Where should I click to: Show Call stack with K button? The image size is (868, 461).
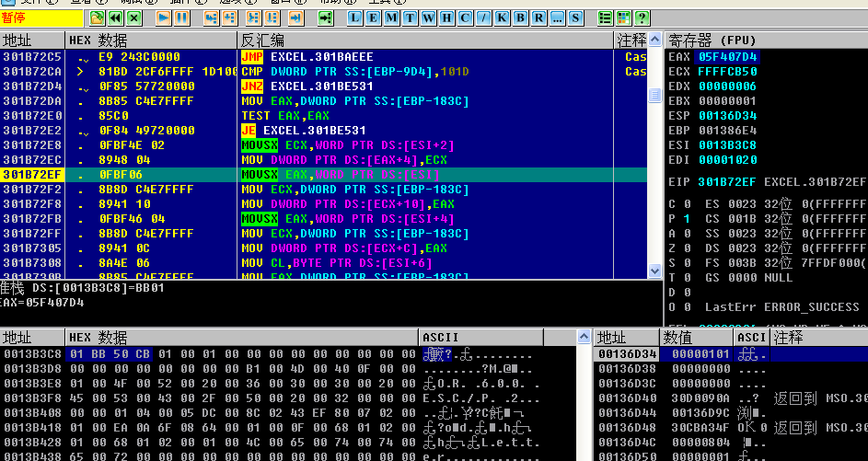pyautogui.click(x=502, y=17)
